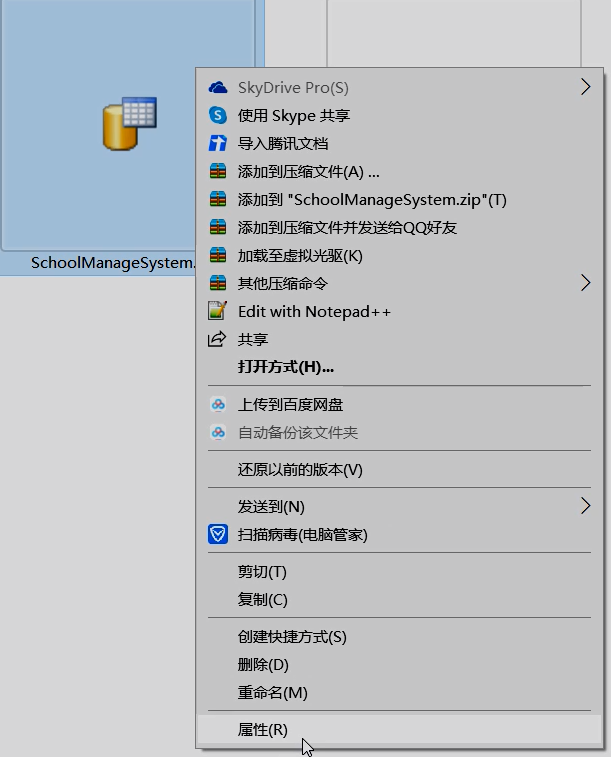Click the archive icon beside 发送给QQ好友 entry
The height and width of the screenshot is (757, 611).
(x=218, y=227)
